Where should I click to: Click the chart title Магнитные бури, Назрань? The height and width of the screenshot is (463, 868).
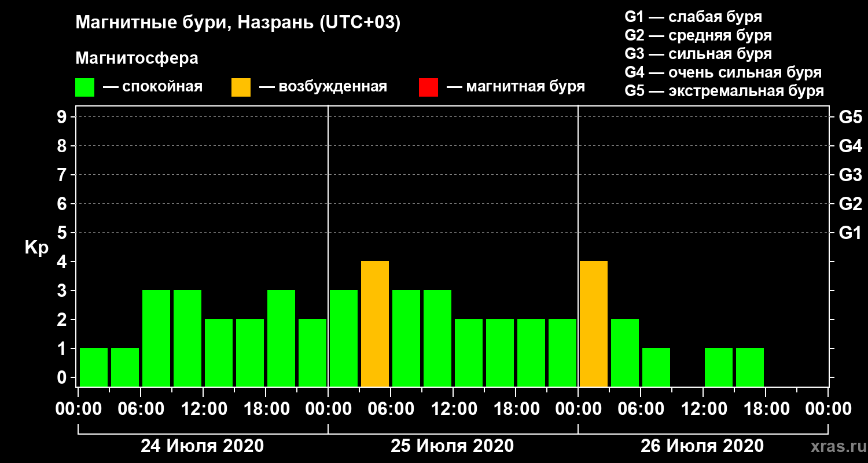238,23
